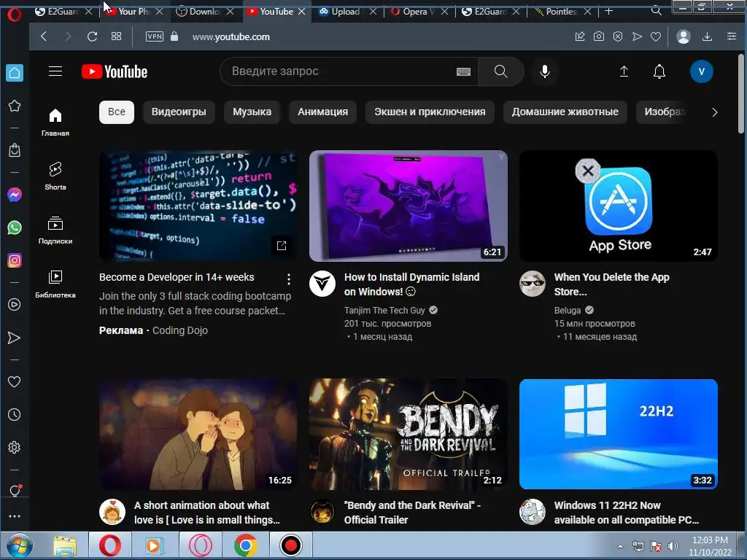Open the Opera account profile icon
Screen dimensions: 747x560
[x=684, y=36]
